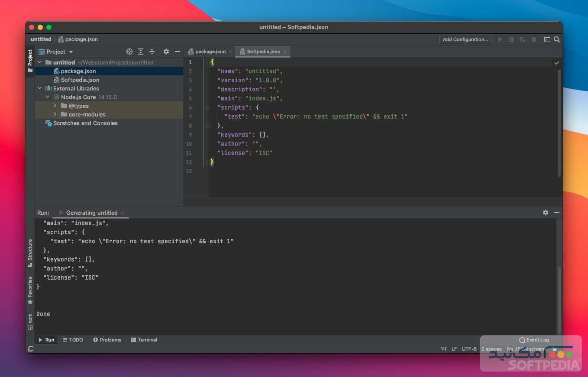Hide the Run panel with its minimize bar
This screenshot has width=588, height=377.
557,213
